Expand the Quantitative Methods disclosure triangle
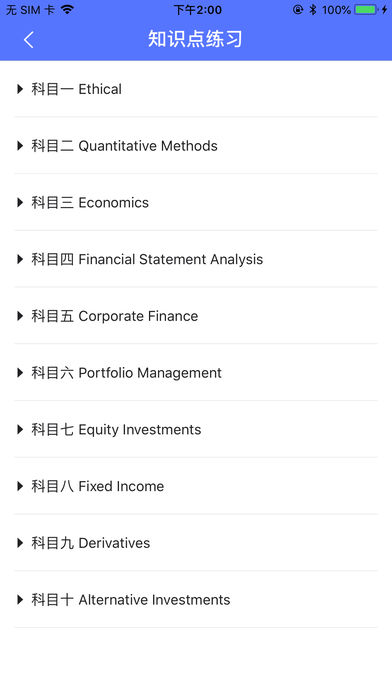Image resolution: width=392 pixels, height=696 pixels. coord(20,146)
